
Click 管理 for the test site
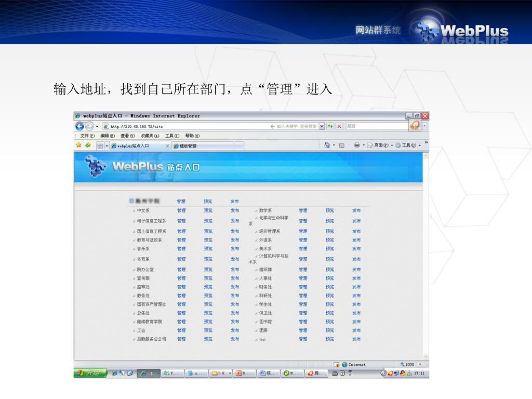pos(303,339)
